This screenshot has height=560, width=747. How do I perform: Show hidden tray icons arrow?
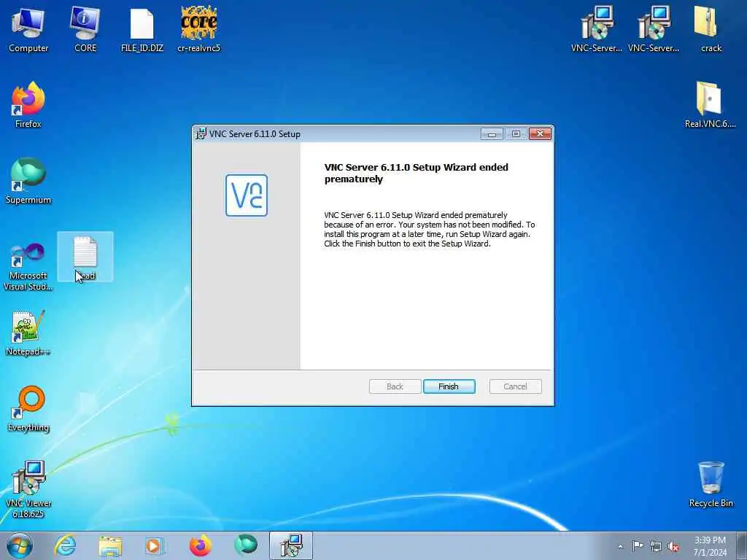click(620, 546)
